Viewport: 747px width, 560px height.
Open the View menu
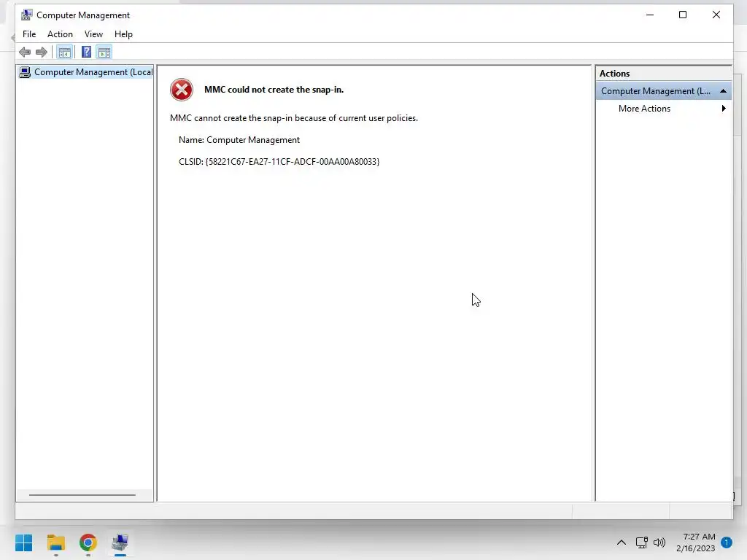93,34
